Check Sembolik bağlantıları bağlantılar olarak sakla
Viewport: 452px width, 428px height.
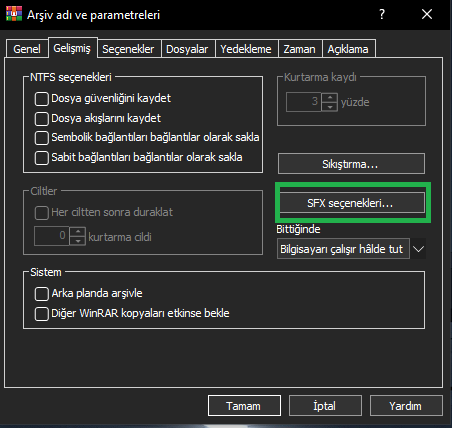(x=41, y=138)
